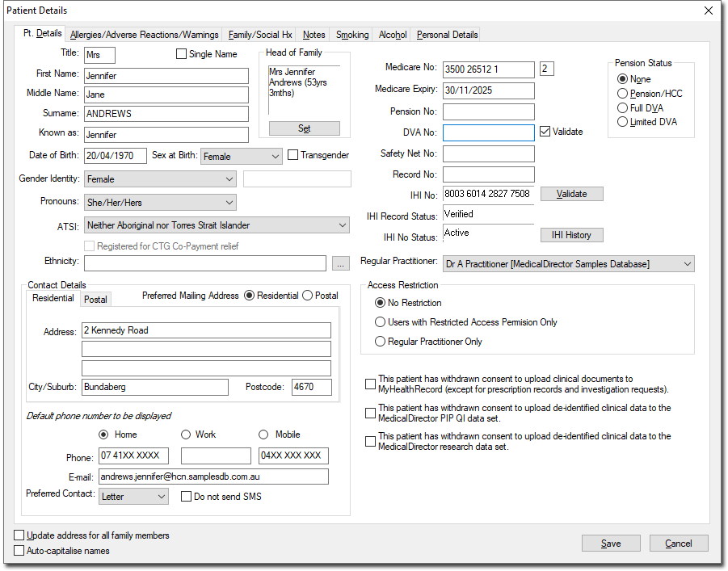Click the Record No field
Image resolution: width=728 pixels, height=571 pixels.
click(488, 174)
